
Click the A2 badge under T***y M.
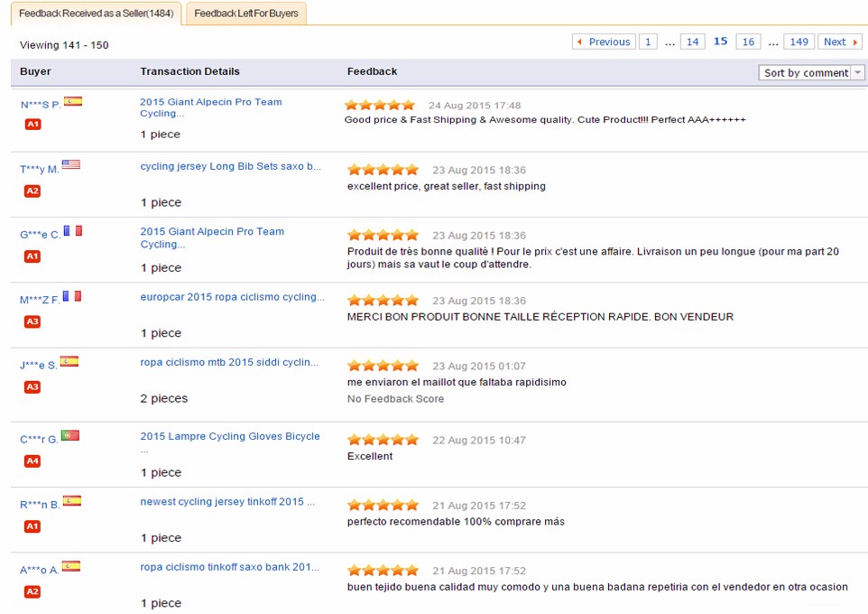(x=32, y=191)
